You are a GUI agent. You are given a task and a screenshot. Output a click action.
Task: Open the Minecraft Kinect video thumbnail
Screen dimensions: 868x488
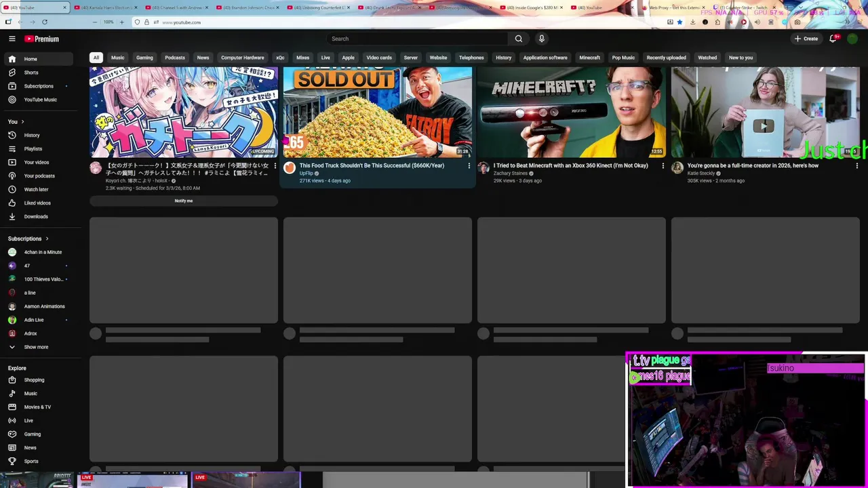pyautogui.click(x=572, y=112)
